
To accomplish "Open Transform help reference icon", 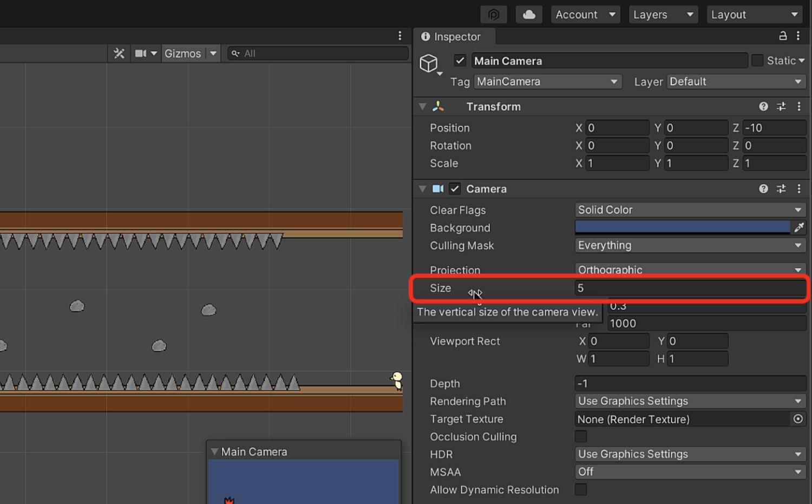I will [763, 107].
